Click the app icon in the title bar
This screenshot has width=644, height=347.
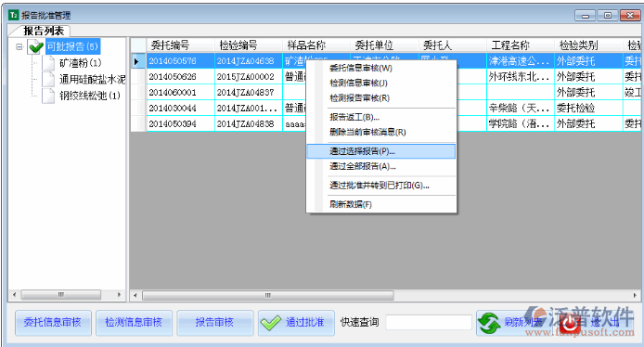point(14,15)
